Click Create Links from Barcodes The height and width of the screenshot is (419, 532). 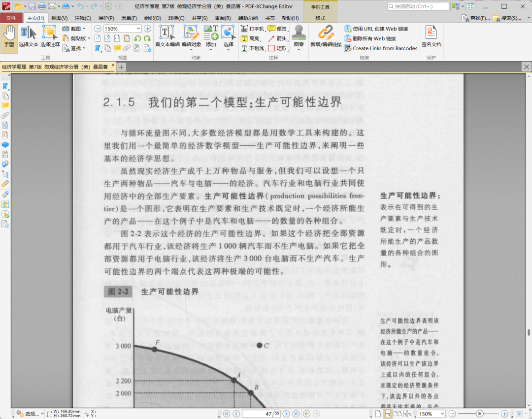381,48
